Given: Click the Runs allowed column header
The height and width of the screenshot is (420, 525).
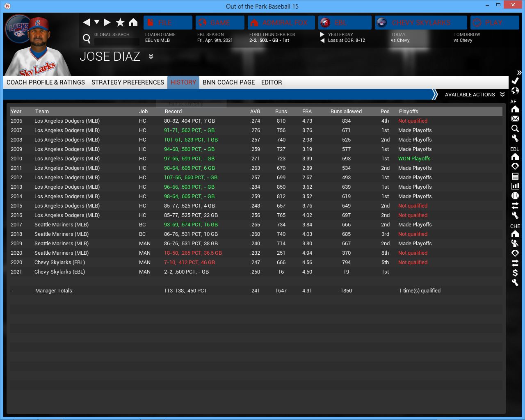Looking at the screenshot, I should (x=346, y=112).
